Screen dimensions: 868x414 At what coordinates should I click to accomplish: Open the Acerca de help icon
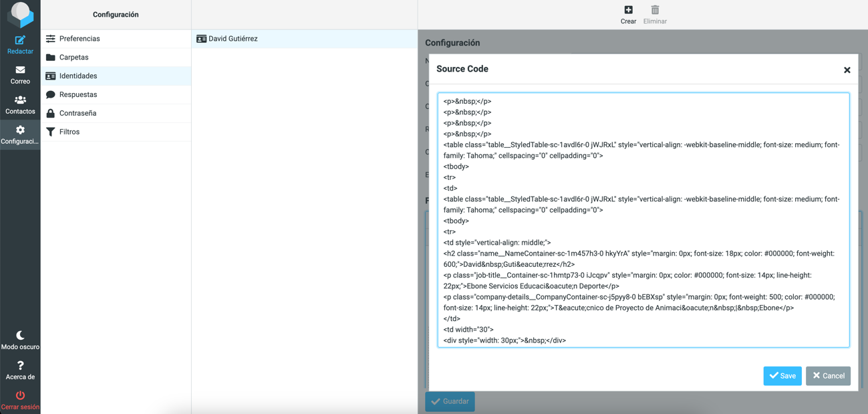(x=20, y=366)
